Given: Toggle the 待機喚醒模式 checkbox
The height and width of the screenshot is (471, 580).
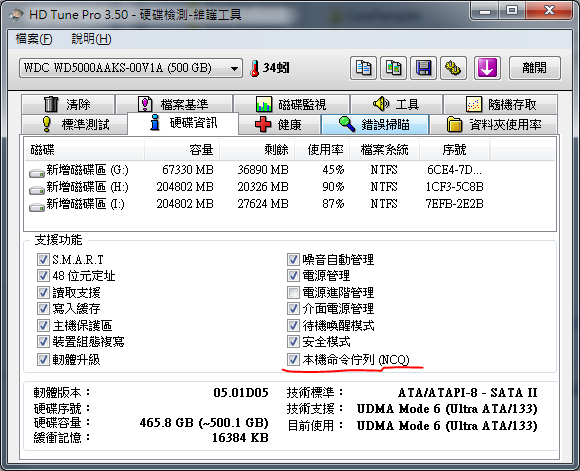Looking at the screenshot, I should [x=293, y=325].
